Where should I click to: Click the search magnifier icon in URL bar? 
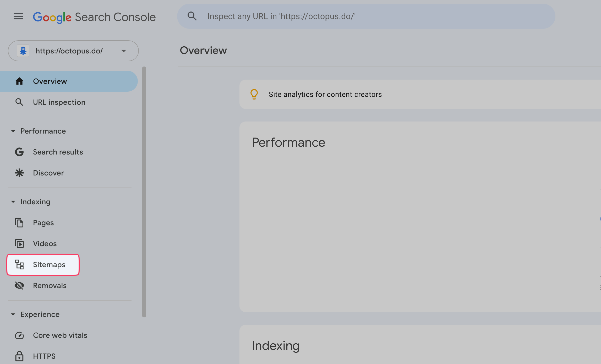click(x=192, y=16)
